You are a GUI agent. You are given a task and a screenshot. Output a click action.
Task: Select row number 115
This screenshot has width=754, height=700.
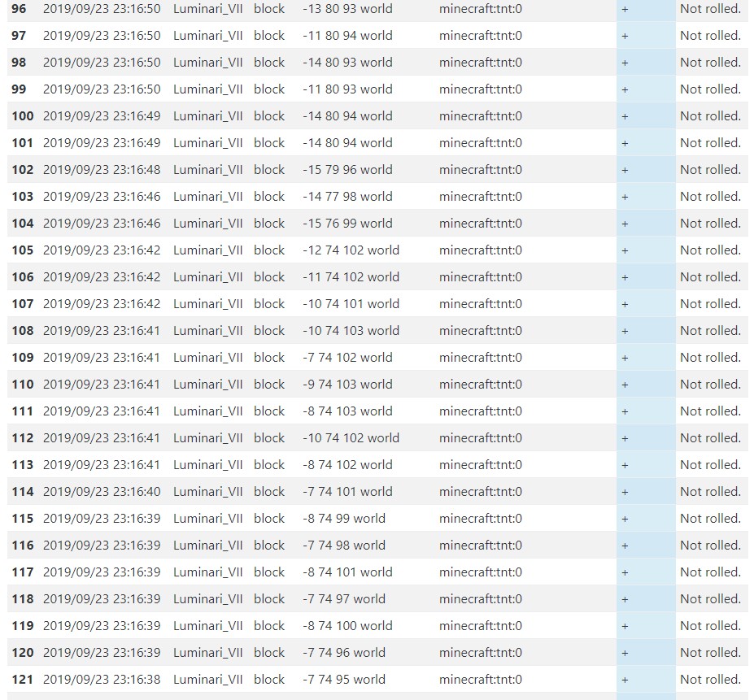[x=23, y=518]
